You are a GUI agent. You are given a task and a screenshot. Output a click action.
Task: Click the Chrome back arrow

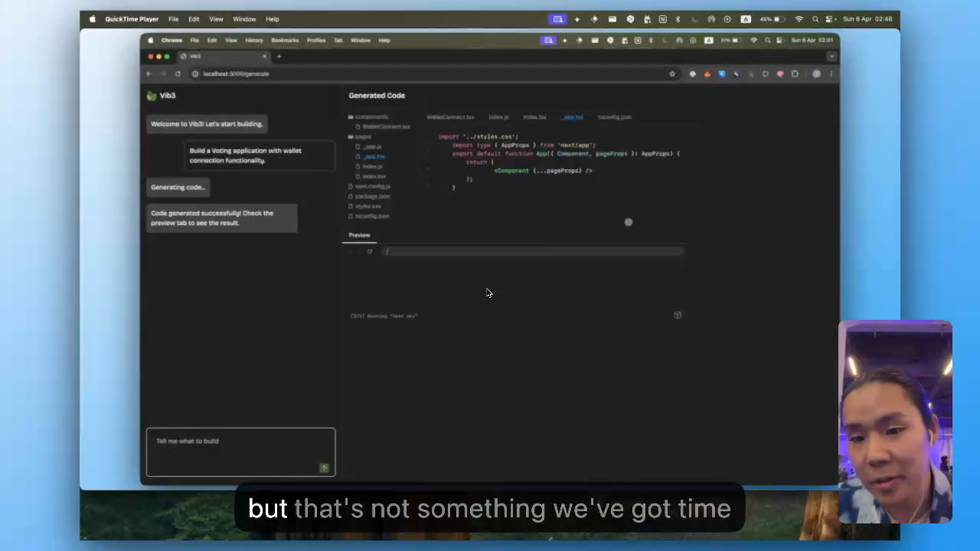(149, 74)
